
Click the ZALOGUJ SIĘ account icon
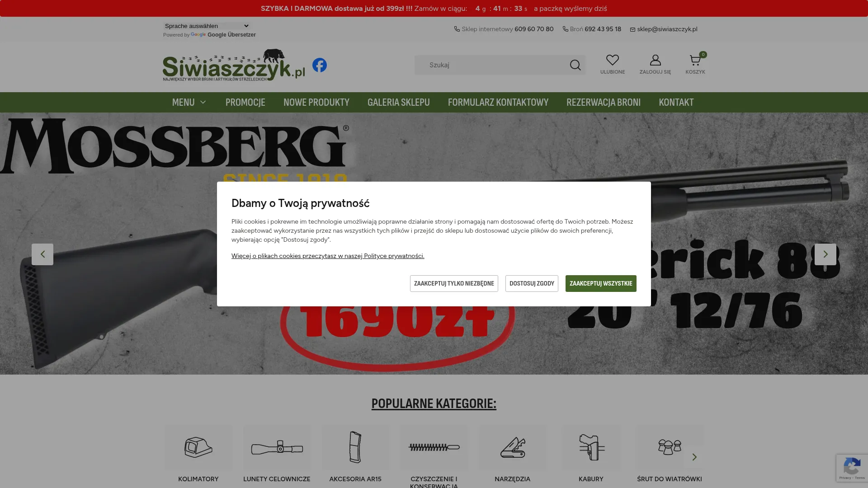(x=655, y=60)
